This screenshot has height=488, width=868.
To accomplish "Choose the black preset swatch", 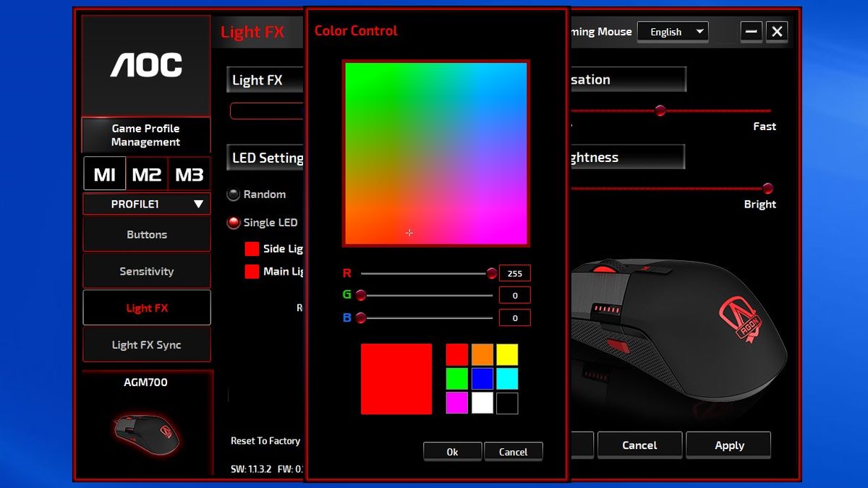I will (x=507, y=403).
